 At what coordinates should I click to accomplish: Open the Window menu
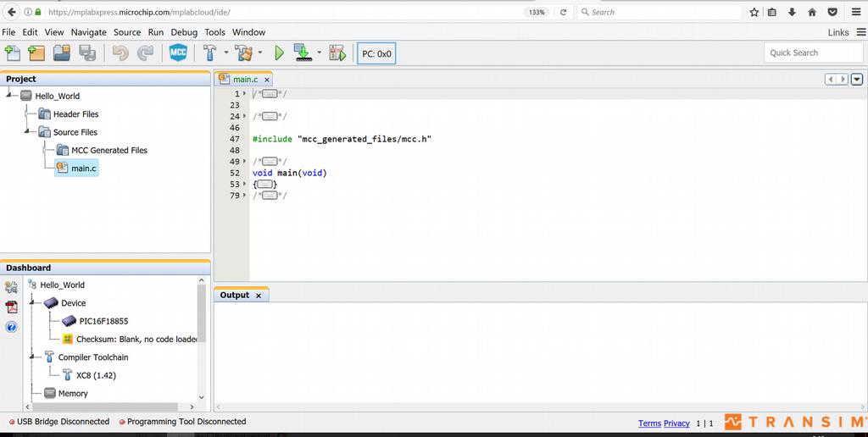click(x=248, y=32)
